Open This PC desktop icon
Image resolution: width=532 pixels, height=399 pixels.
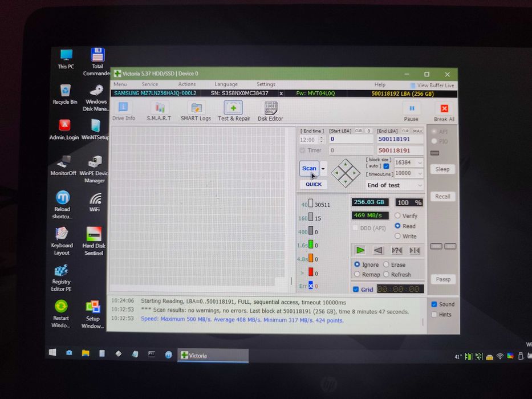[x=66, y=59]
